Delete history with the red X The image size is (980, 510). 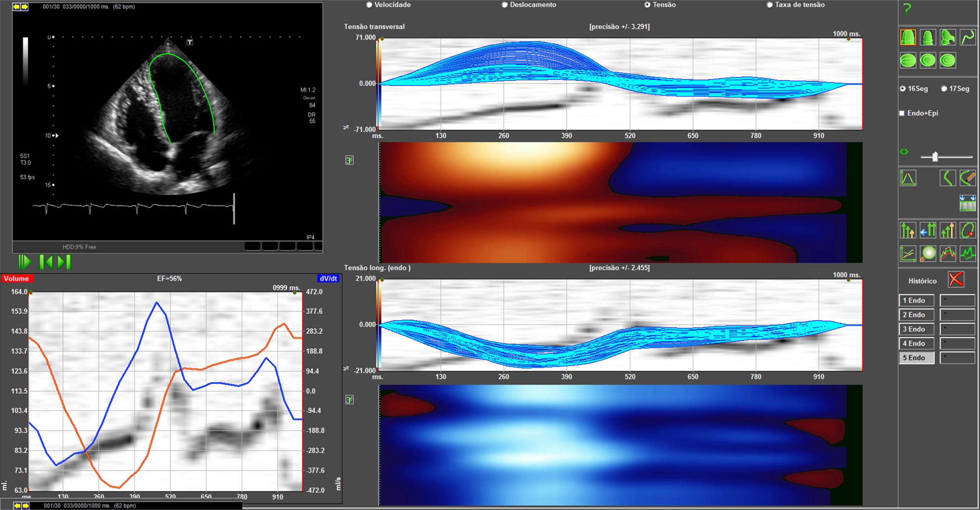coord(956,280)
